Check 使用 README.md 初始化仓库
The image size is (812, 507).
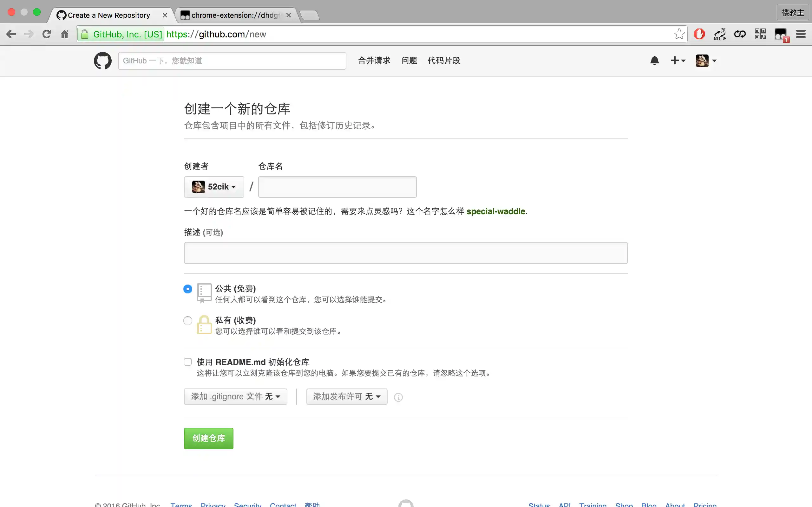(187, 362)
